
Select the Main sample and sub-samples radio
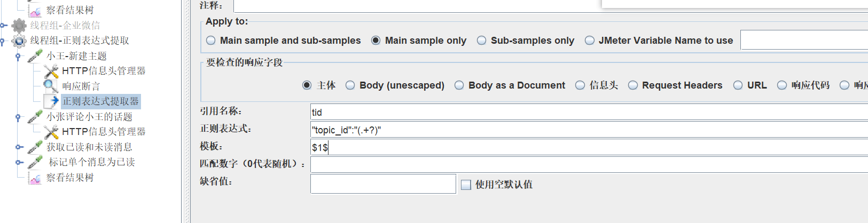point(211,41)
